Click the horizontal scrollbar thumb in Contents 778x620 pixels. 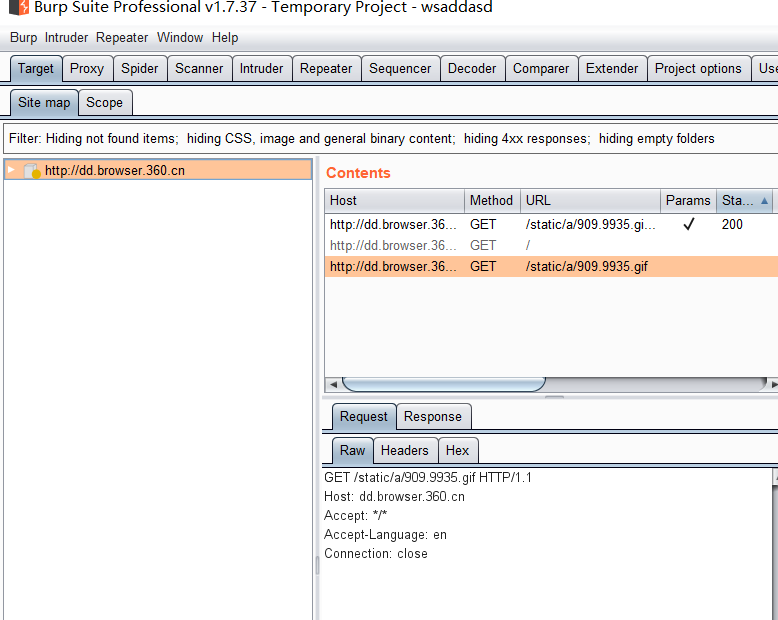point(444,384)
